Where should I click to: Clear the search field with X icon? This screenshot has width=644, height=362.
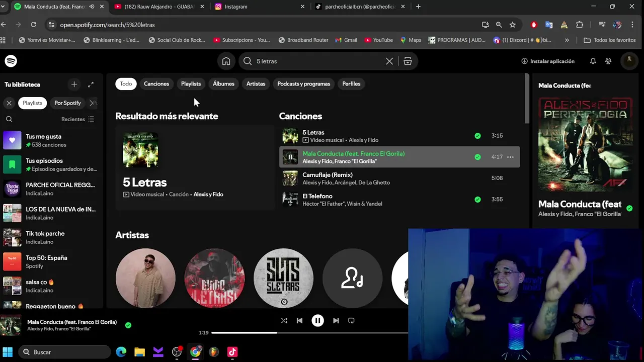coord(389,61)
